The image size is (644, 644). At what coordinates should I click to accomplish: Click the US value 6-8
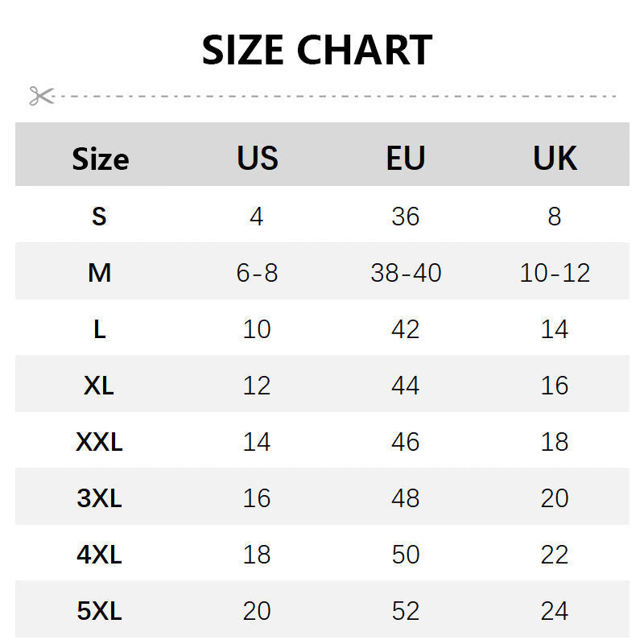257,273
